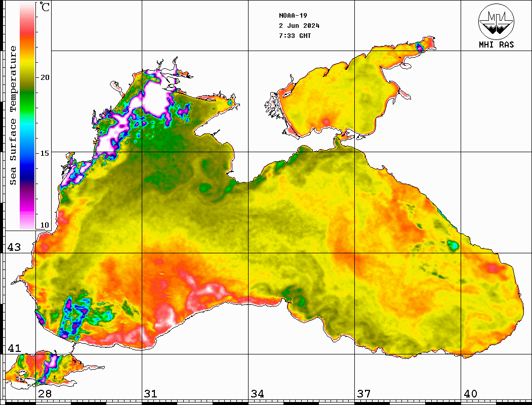The height and width of the screenshot is (405, 532).
Task: Click the 'NOAA-19' satellite label
Action: coord(293,16)
